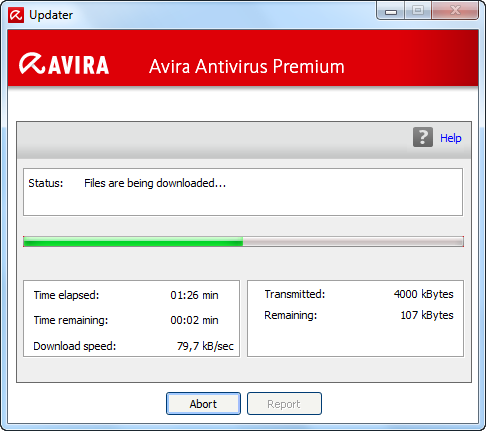Click the 'Download speed:' label
This screenshot has width=486, height=431.
(x=75, y=346)
